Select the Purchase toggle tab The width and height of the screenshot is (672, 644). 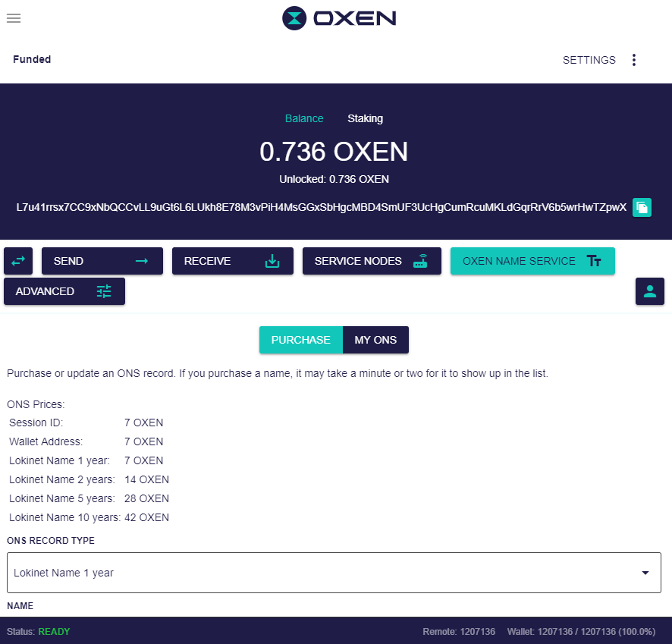pyautogui.click(x=300, y=340)
